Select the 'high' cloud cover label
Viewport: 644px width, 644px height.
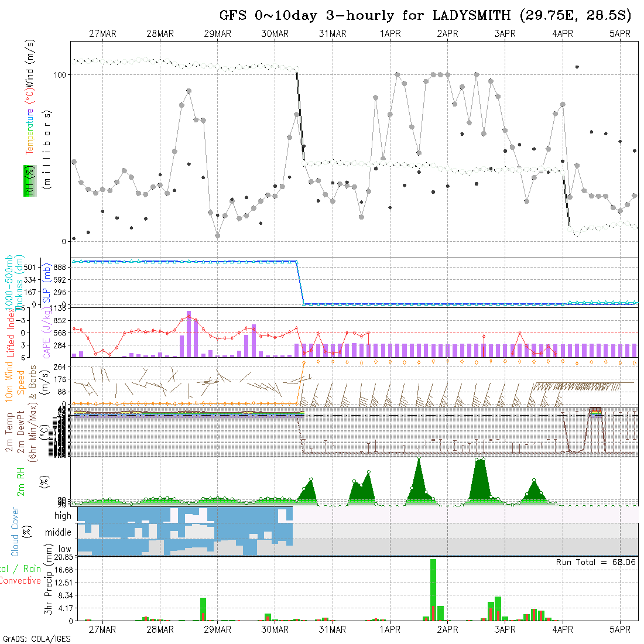tap(63, 516)
